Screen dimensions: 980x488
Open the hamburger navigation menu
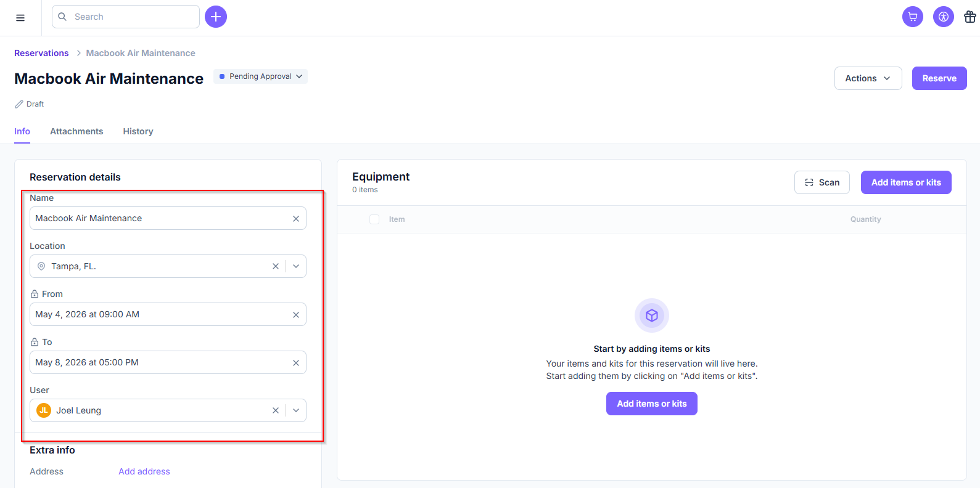click(x=20, y=18)
